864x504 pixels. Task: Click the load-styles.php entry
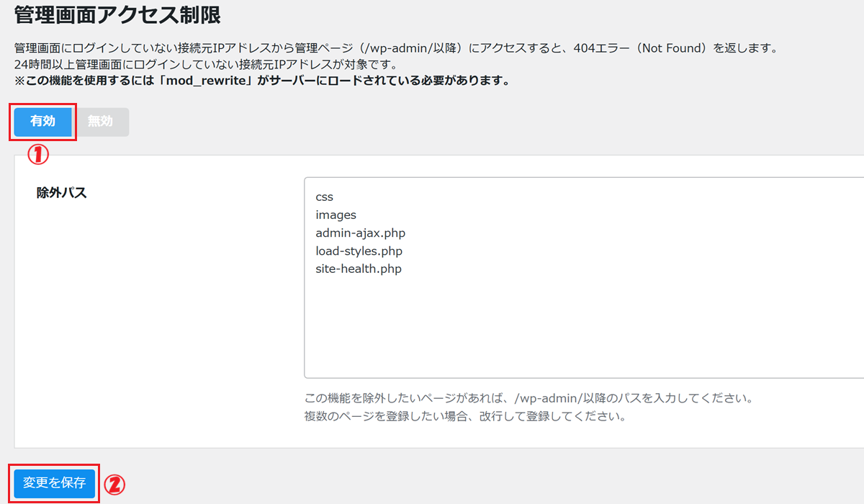click(359, 251)
